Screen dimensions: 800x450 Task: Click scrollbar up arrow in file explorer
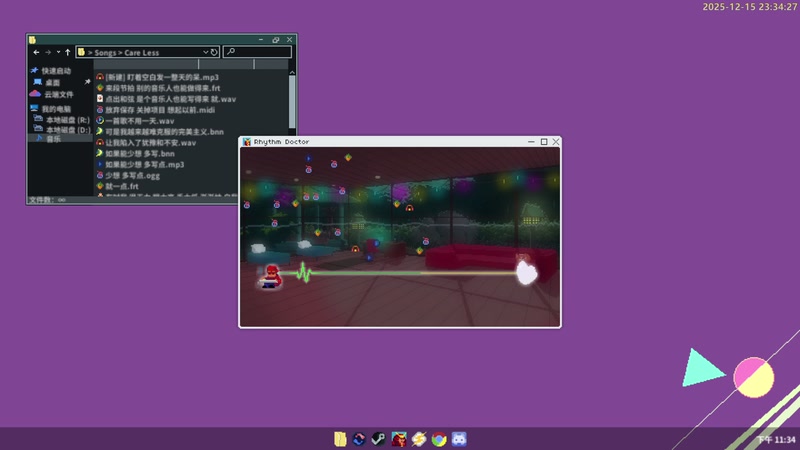click(292, 72)
